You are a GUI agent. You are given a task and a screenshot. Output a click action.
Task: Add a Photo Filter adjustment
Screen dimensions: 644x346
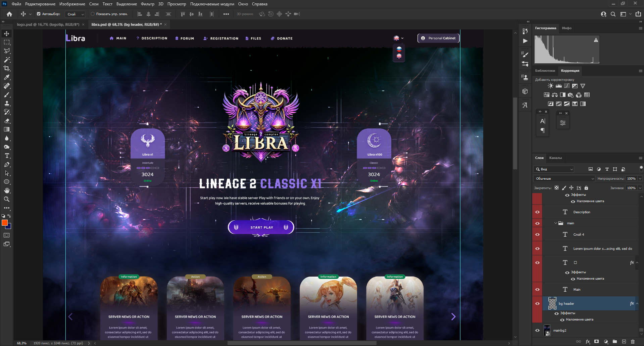[x=571, y=95]
